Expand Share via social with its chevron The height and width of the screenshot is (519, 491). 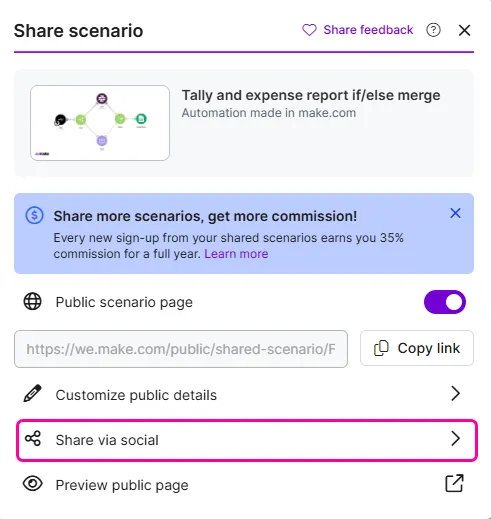(x=455, y=438)
